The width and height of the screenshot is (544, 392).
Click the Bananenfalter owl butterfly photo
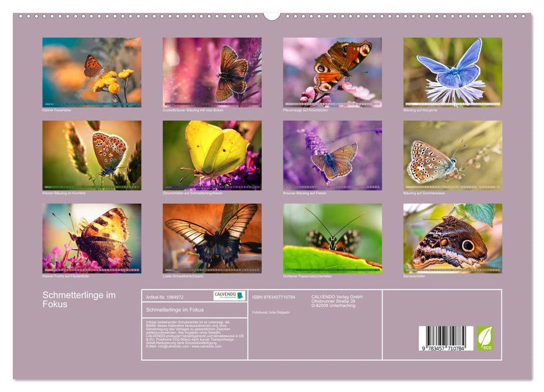(452, 239)
